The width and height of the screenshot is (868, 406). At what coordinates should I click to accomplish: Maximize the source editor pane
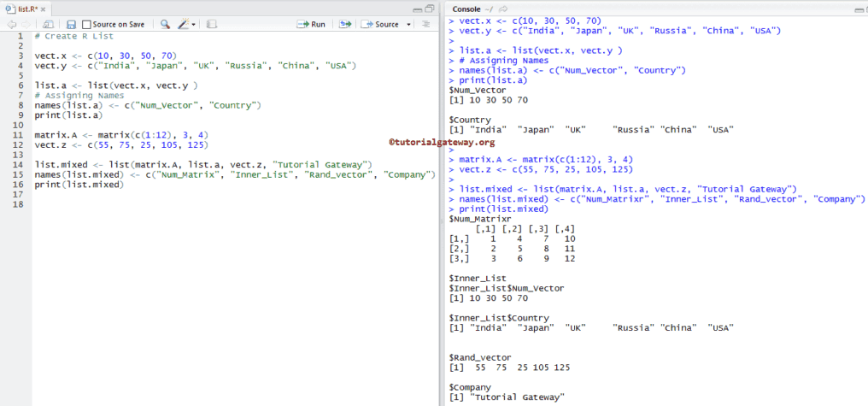(430, 9)
